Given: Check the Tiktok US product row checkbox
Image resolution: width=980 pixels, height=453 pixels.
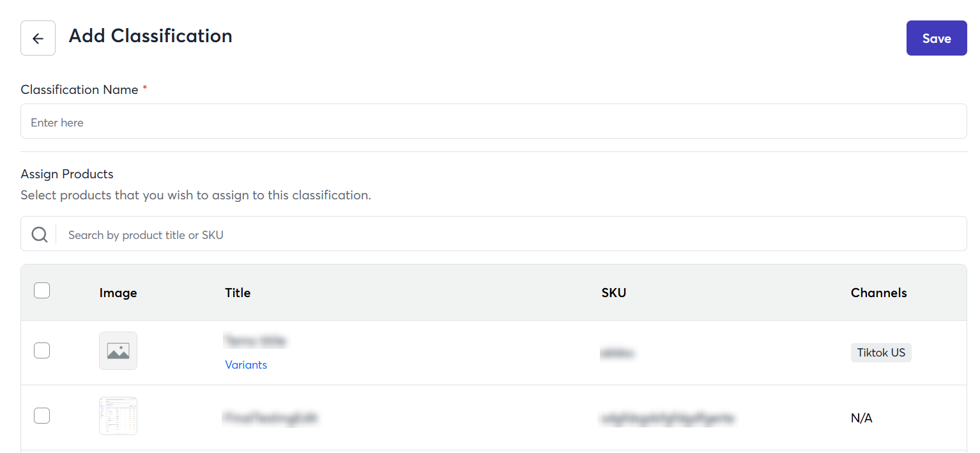Looking at the screenshot, I should point(42,351).
